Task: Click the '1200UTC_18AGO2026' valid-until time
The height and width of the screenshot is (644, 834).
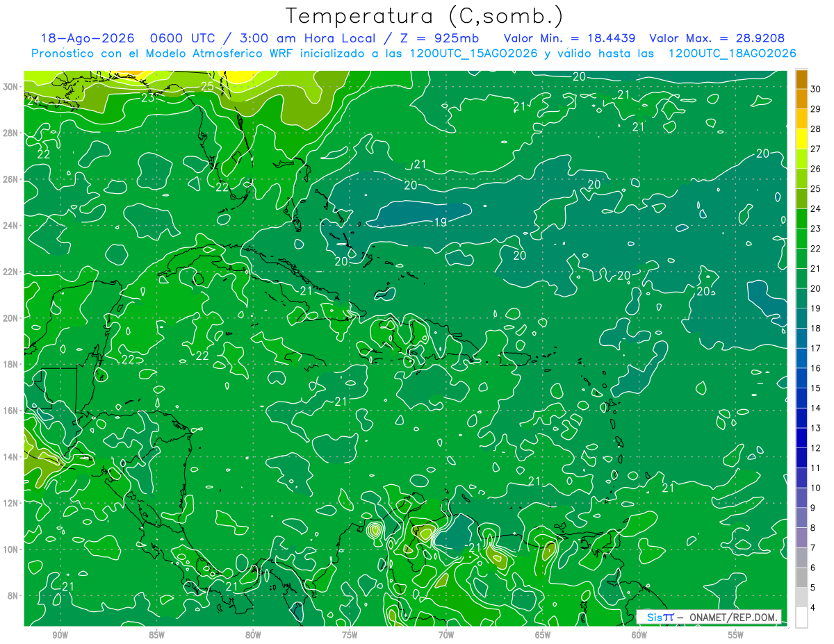Action: 731,53
